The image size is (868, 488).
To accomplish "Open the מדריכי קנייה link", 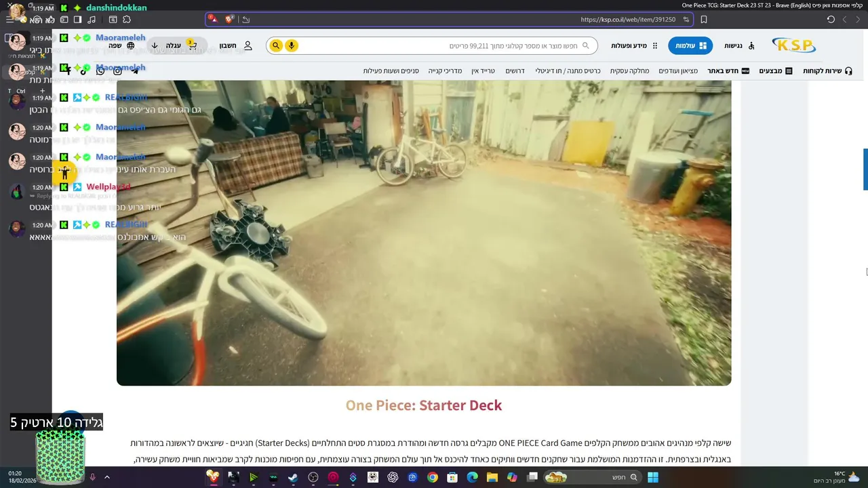I will 445,70.
